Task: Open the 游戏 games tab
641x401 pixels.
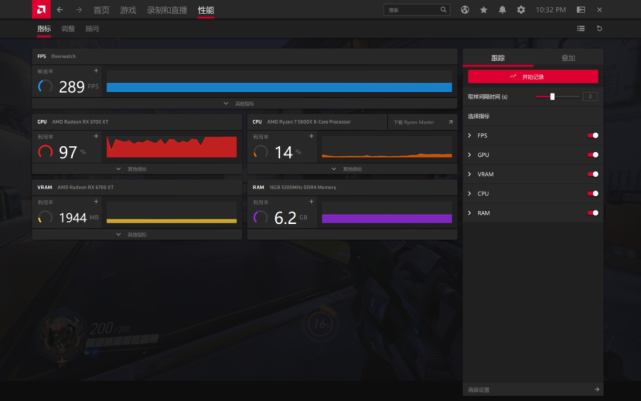Action: (128, 10)
